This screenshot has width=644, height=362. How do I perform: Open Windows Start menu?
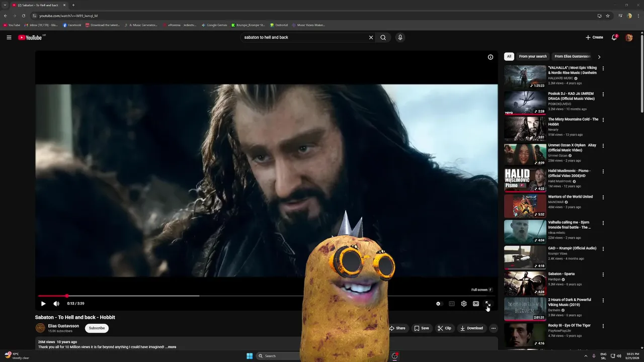[250, 356]
